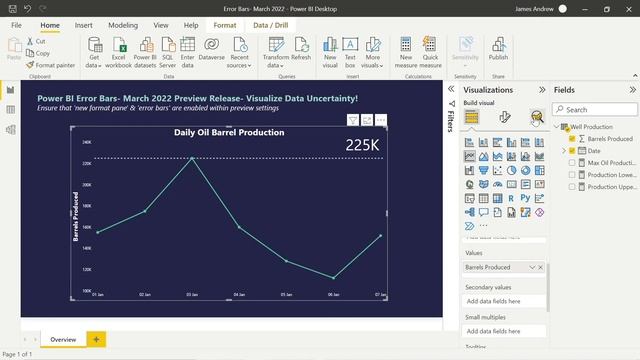Viewport: 640px width, 360px height.
Task: Uncheck the Barrels Produced field
Action: click(x=572, y=139)
